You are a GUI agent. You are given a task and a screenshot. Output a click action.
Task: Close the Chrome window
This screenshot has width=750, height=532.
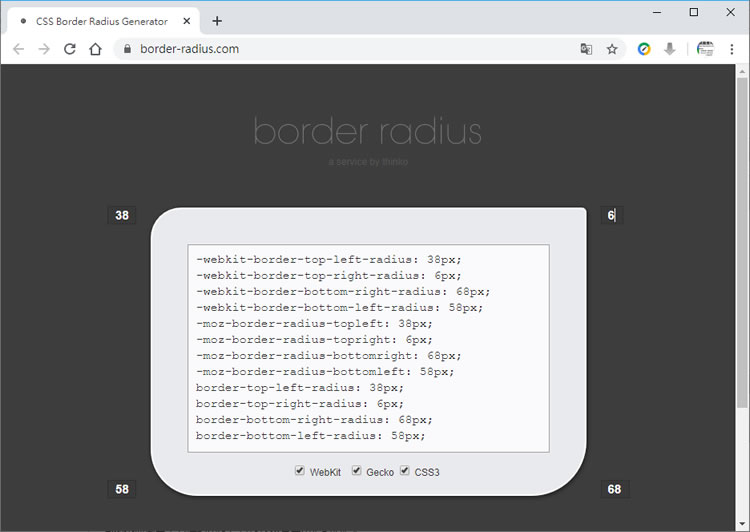pos(730,12)
